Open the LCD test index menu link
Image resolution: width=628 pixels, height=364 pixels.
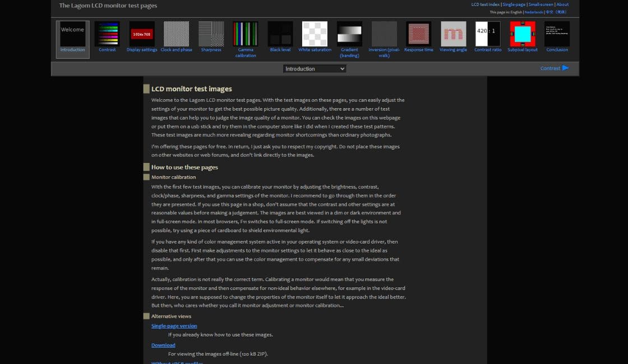point(485,4)
